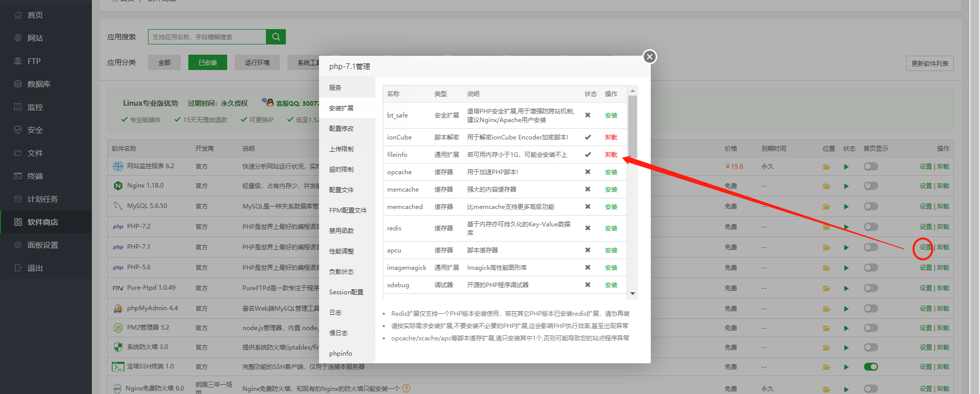Open folder location for phpMyAdmin row

pyautogui.click(x=826, y=309)
